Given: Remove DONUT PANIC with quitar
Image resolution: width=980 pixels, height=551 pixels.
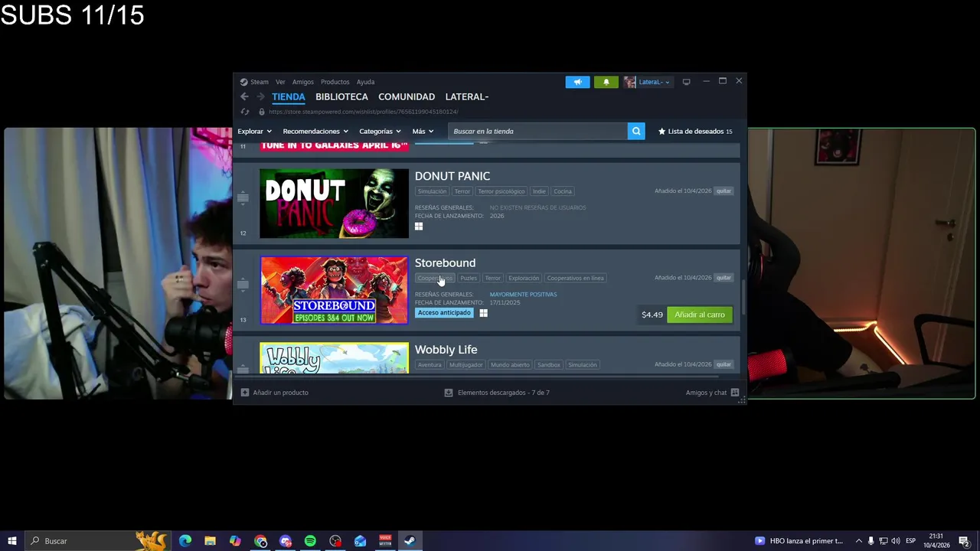Looking at the screenshot, I should (724, 191).
